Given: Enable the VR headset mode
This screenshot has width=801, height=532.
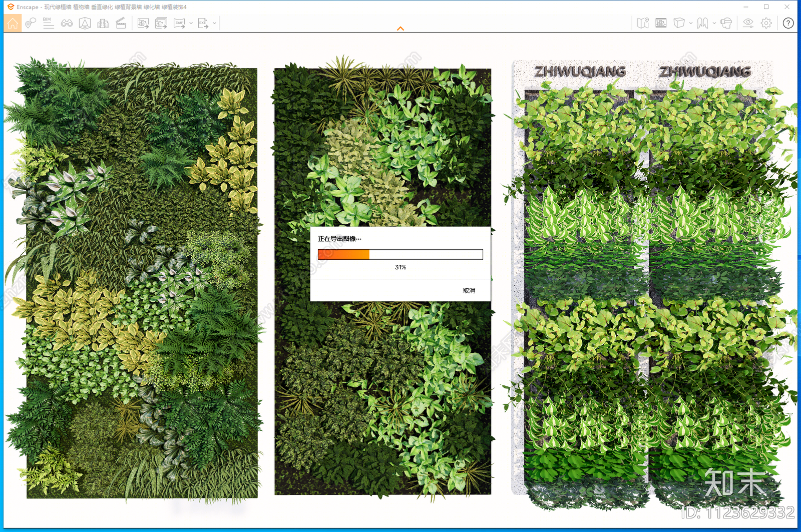Looking at the screenshot, I should click(x=726, y=23).
